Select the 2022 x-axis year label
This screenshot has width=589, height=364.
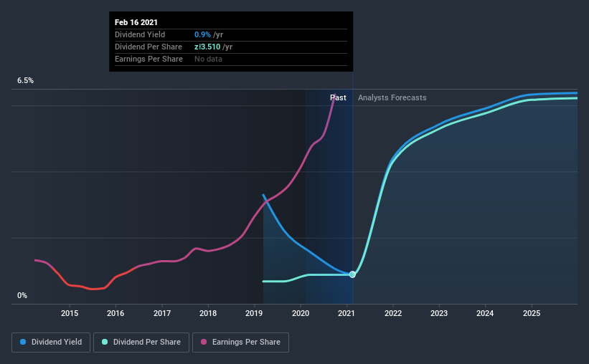(393, 313)
